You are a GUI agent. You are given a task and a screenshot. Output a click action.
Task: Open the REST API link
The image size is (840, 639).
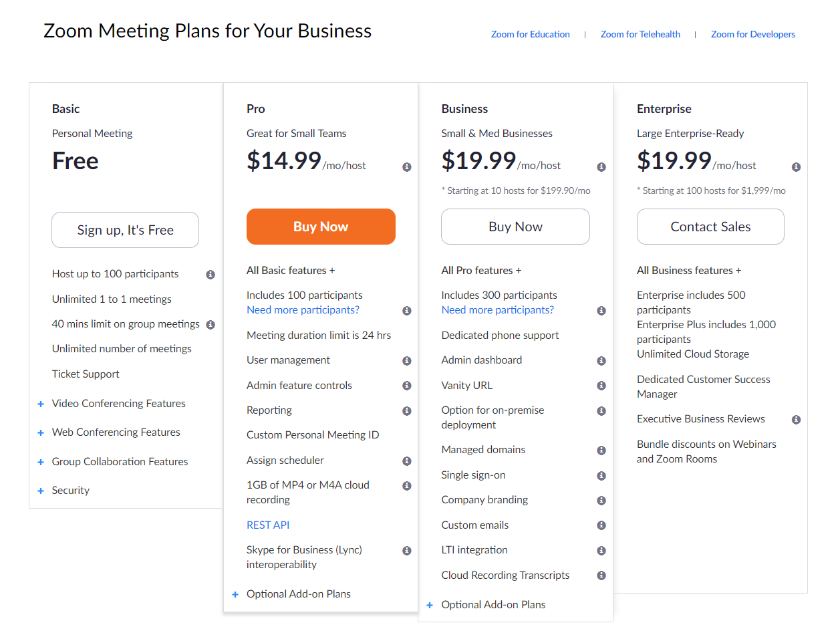tap(268, 525)
